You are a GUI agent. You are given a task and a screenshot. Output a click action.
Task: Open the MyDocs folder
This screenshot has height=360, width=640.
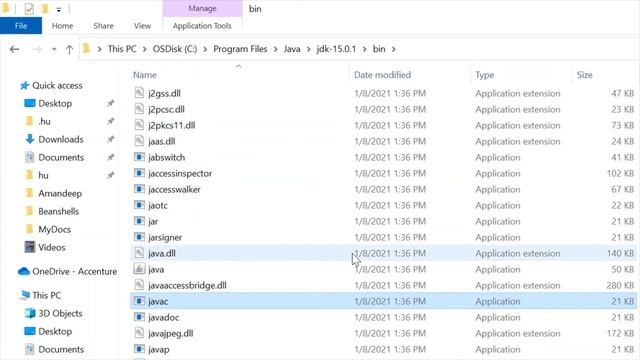pos(55,229)
